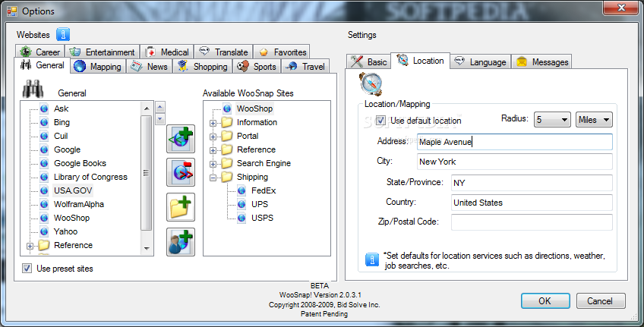Click the blue info icon beside Websites
Screen dimensions: 644x327
63,34
